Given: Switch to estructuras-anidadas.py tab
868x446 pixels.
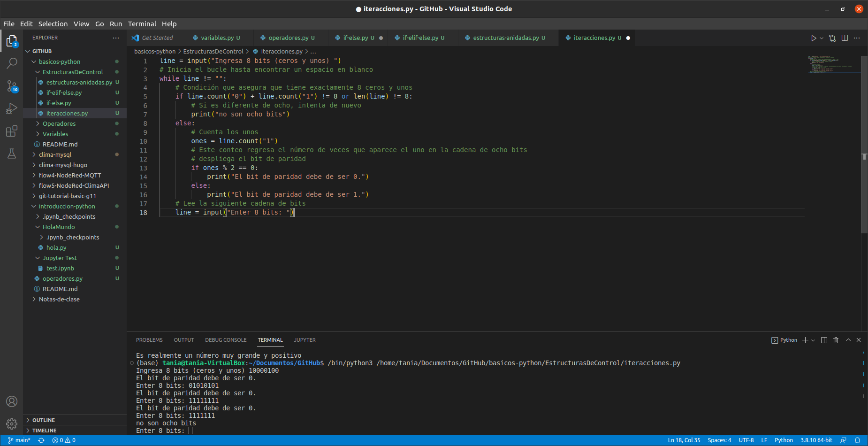Looking at the screenshot, I should tap(509, 38).
